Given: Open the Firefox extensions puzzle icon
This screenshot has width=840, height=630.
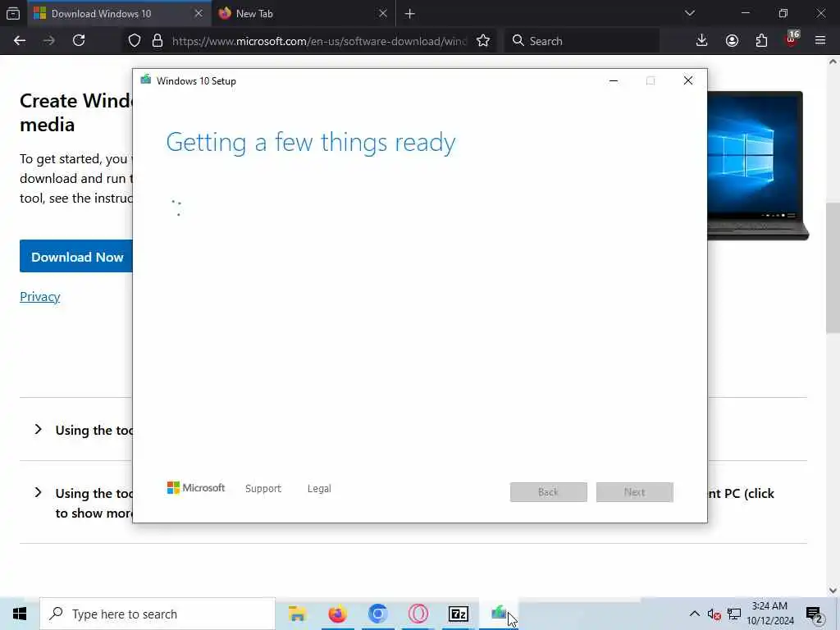Looking at the screenshot, I should pos(761,41).
